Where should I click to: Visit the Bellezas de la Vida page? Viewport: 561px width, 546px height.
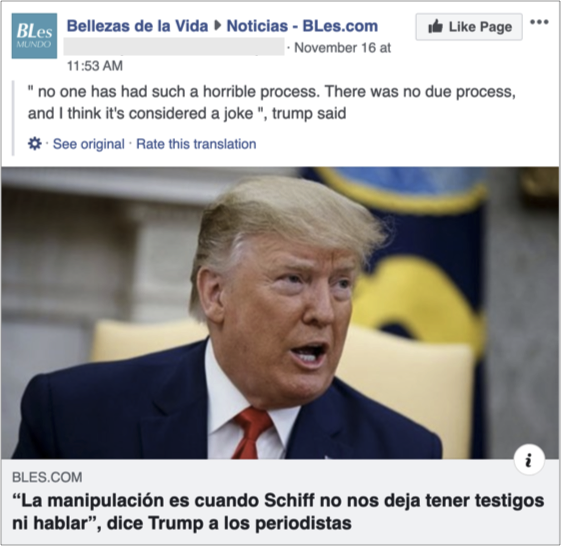point(137,26)
